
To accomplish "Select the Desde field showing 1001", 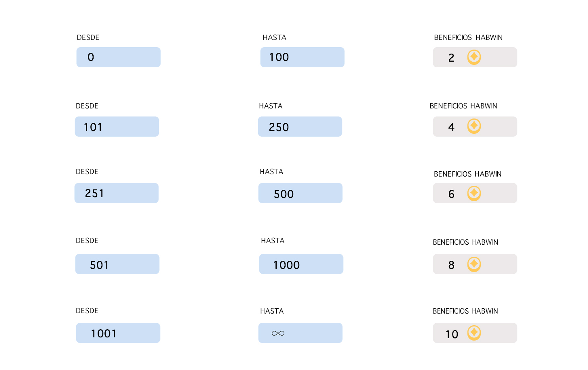I will pyautogui.click(x=118, y=333).
